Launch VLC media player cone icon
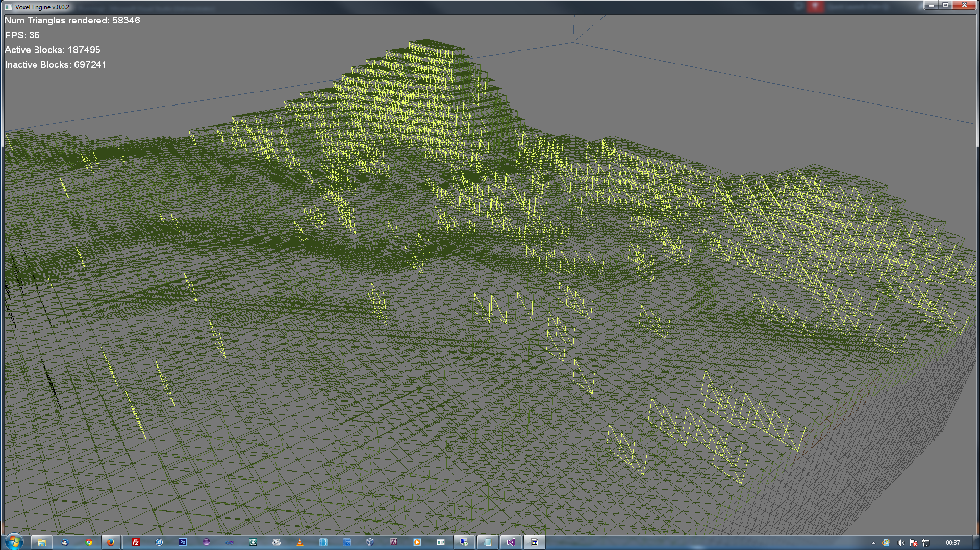The width and height of the screenshot is (980, 550). pyautogui.click(x=300, y=542)
